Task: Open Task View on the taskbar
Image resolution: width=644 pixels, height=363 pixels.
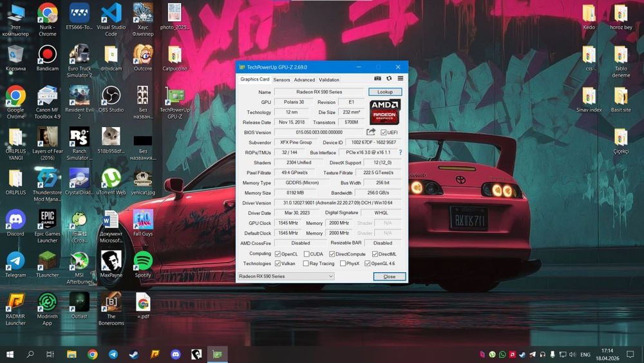Action: point(50,355)
